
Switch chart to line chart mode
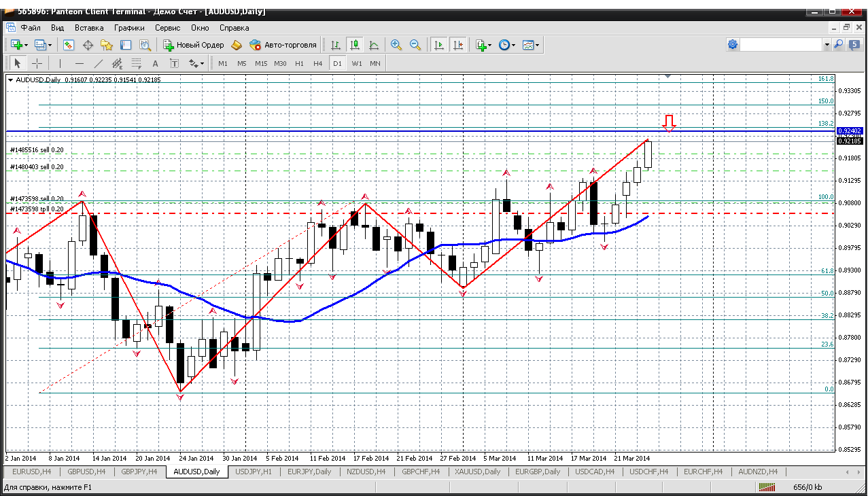click(374, 45)
